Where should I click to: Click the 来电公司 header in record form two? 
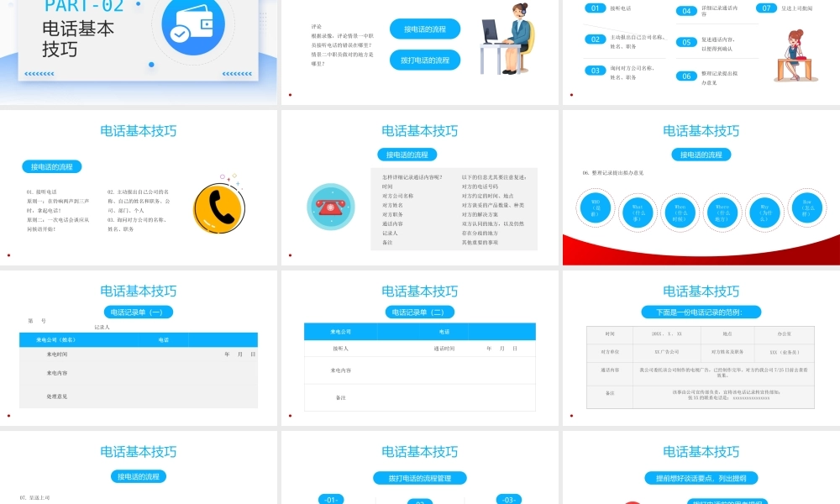[x=340, y=332]
